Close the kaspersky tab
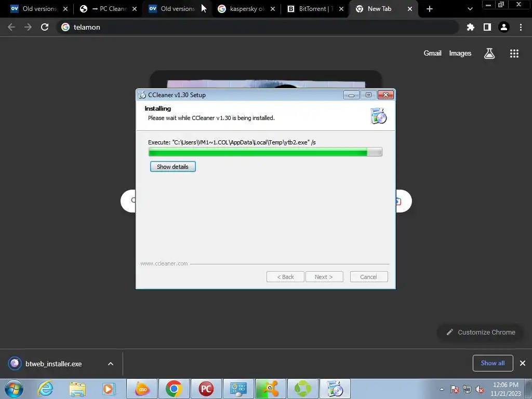532x399 pixels. click(x=273, y=9)
